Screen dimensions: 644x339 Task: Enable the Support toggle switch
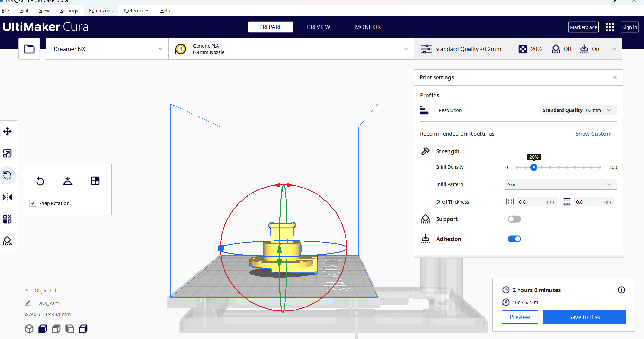click(514, 219)
